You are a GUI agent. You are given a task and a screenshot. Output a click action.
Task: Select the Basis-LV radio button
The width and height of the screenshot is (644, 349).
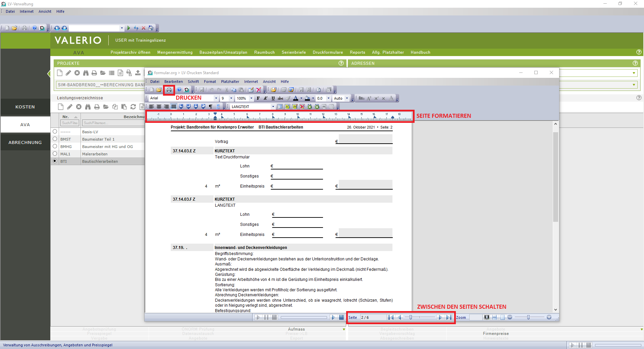click(x=55, y=132)
